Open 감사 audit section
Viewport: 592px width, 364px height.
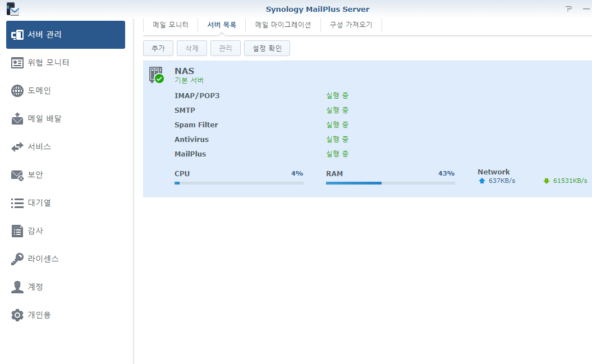[66, 231]
